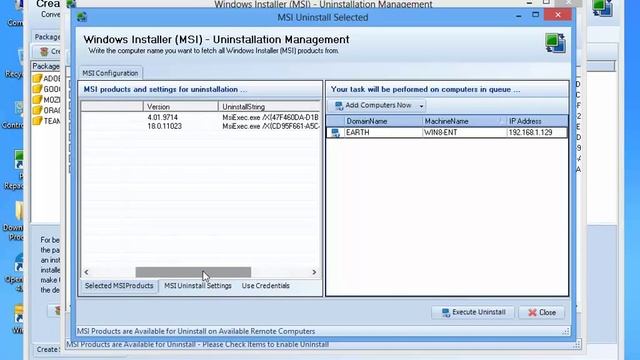
Task: Select the WIN8-ENT machine name cell
Action: (x=464, y=133)
